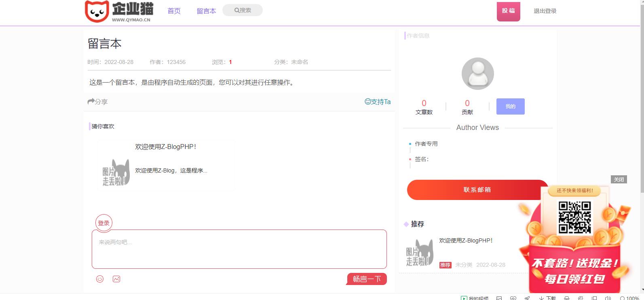Close the red envelope ad with 关闭
Image resolution: width=644 pixels, height=300 pixels.
[x=619, y=179]
